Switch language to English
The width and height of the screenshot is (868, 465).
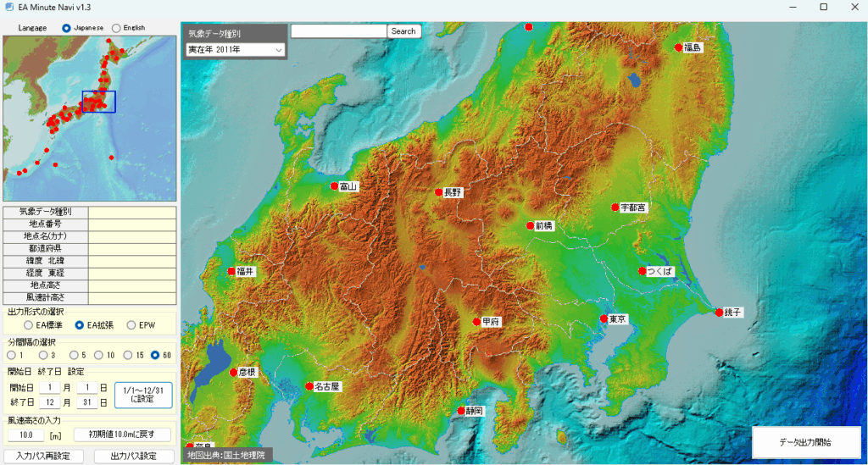click(116, 28)
